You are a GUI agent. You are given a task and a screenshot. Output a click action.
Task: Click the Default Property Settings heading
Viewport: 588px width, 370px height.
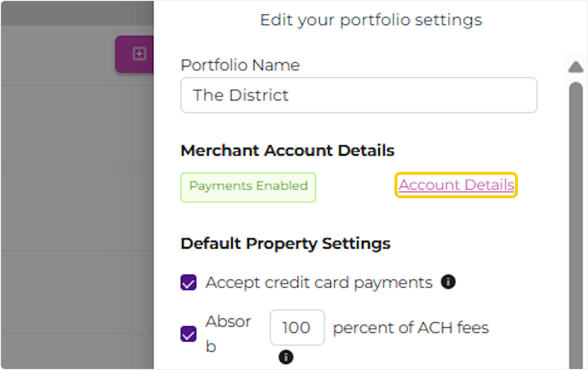click(286, 243)
